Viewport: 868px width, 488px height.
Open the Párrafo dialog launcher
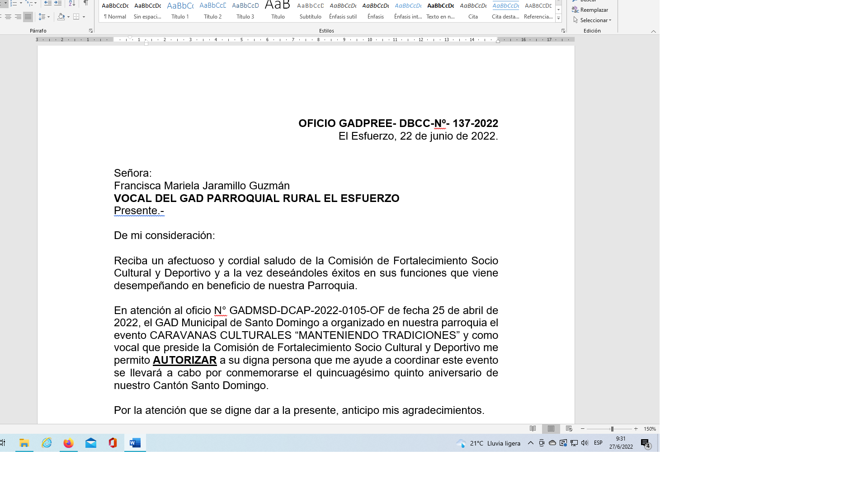point(91,31)
